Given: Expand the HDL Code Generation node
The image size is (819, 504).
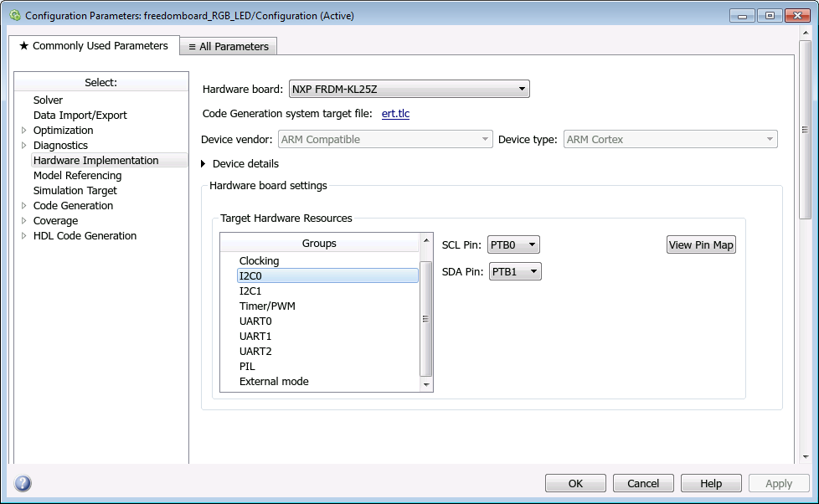Looking at the screenshot, I should pos(23,236).
